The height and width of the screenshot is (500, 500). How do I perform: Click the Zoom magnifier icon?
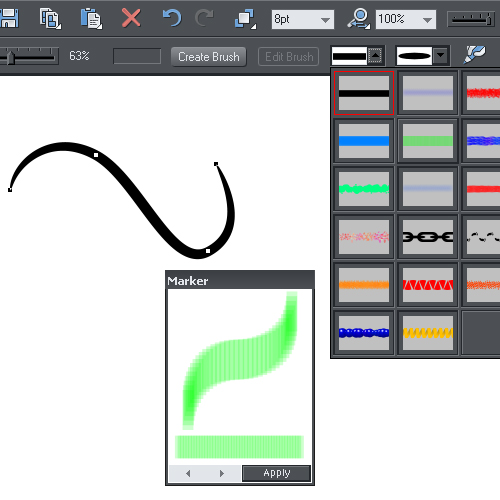point(358,18)
